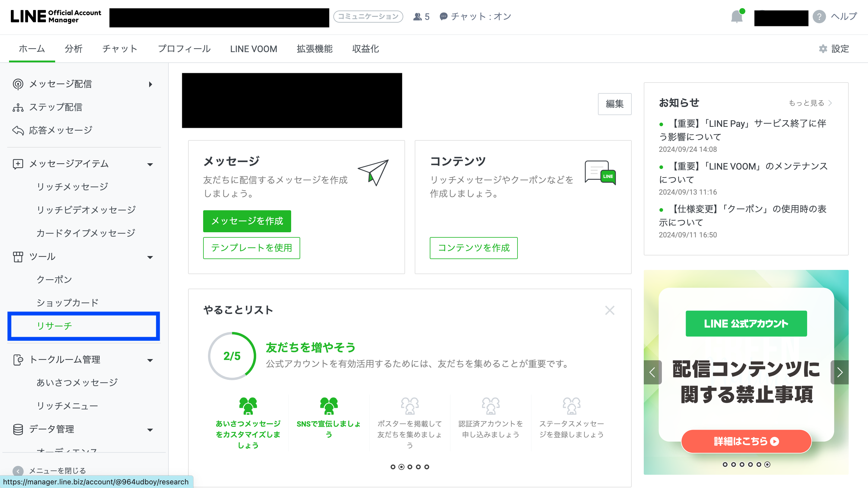
Task: Click the notification bell icon
Action: 737,17
